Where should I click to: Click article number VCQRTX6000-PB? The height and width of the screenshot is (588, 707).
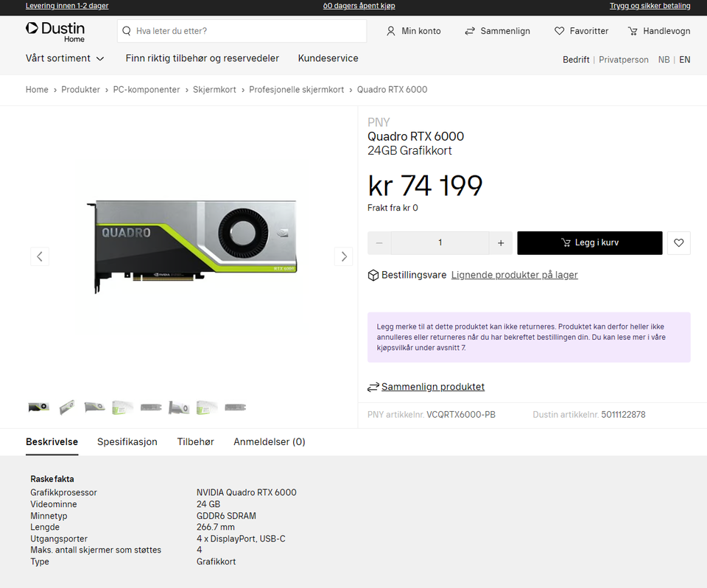tap(461, 414)
